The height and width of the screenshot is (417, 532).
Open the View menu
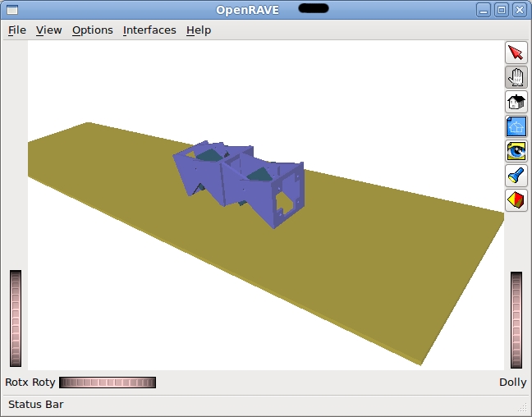[x=49, y=30]
